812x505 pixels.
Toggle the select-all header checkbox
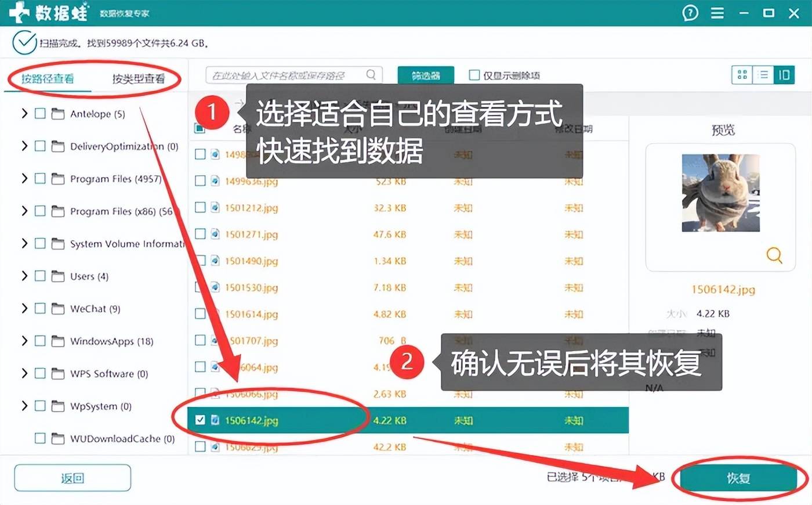point(200,128)
